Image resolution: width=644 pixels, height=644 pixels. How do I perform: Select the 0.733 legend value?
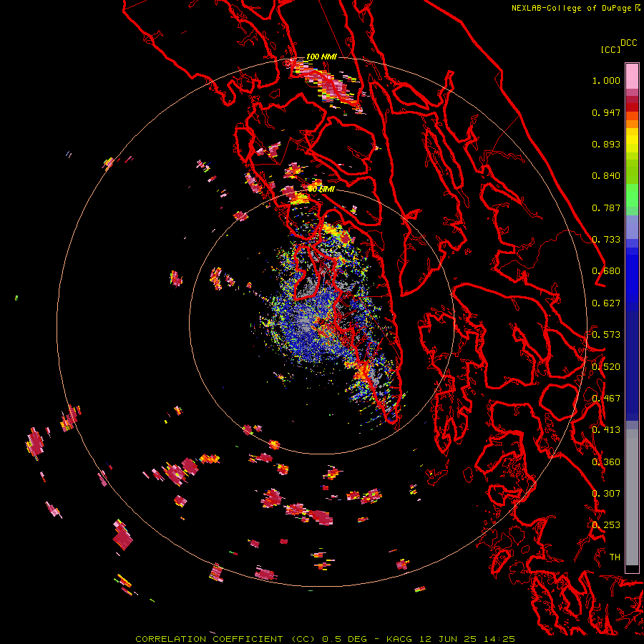pos(606,240)
